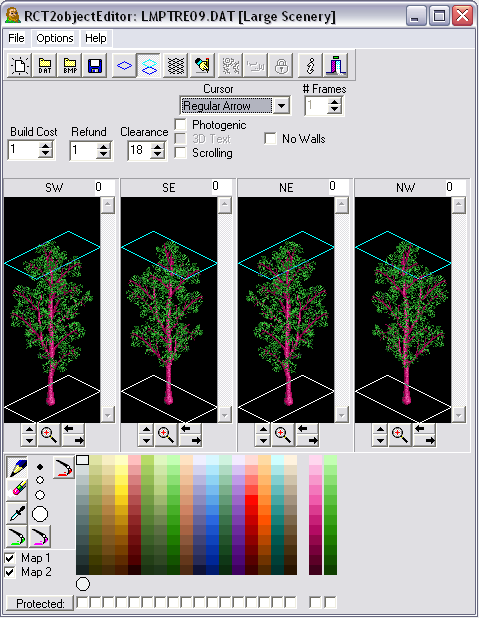Select the eraser tool

[x=17, y=490]
